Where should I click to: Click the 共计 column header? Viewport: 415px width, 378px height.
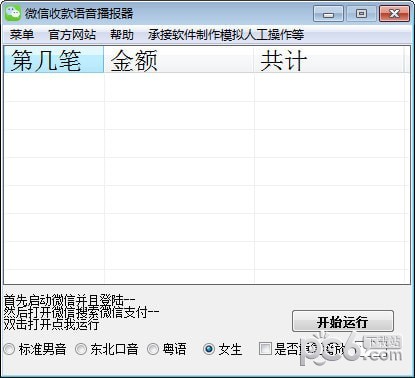pos(329,60)
